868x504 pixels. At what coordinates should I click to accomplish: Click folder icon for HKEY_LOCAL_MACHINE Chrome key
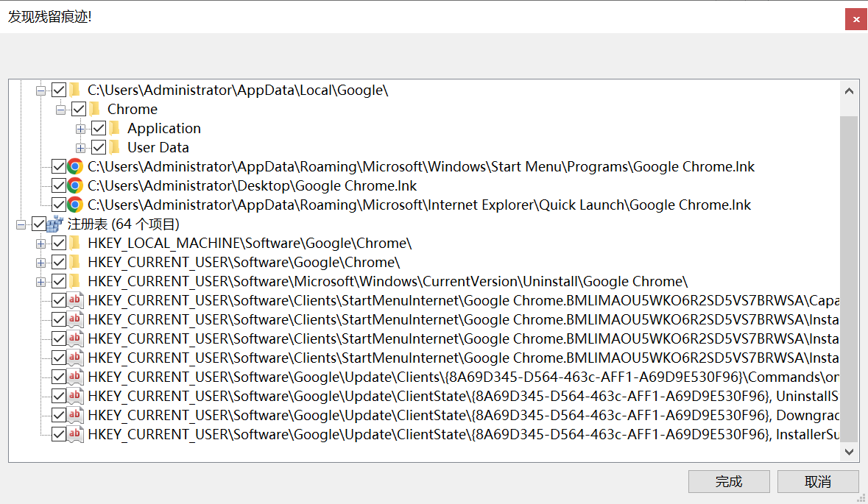[75, 243]
